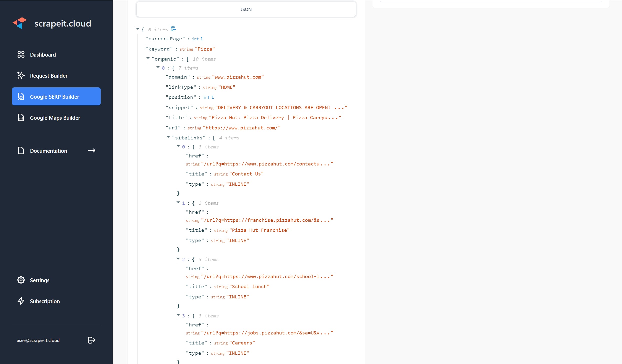Click user@scrape-it.cloud account email
The image size is (622, 364).
pyautogui.click(x=38, y=340)
